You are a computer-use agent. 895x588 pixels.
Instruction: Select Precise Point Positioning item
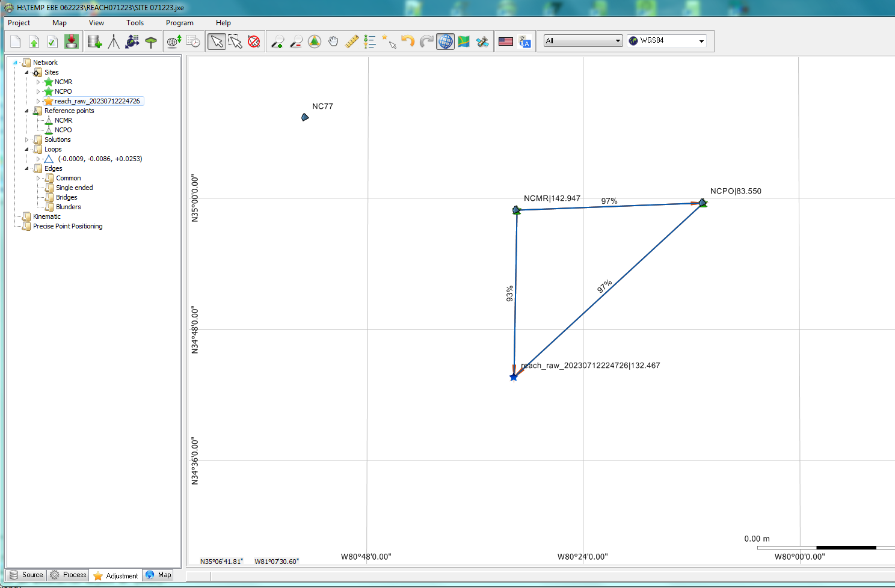click(x=67, y=226)
